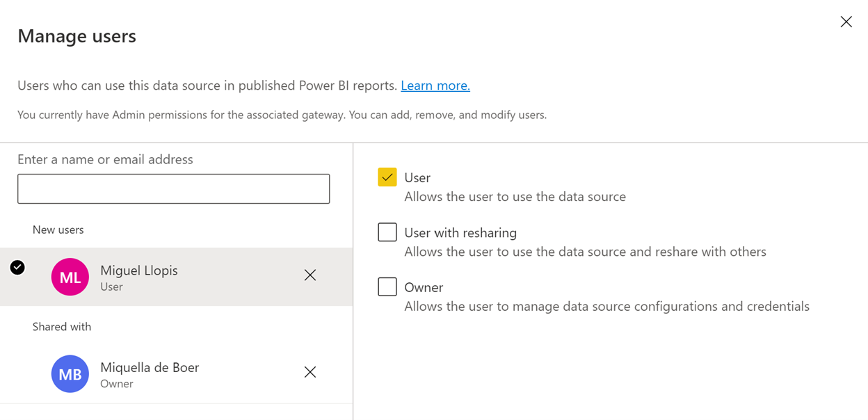The width and height of the screenshot is (868, 420).
Task: Check the Owner permission checkbox
Action: [x=387, y=286]
